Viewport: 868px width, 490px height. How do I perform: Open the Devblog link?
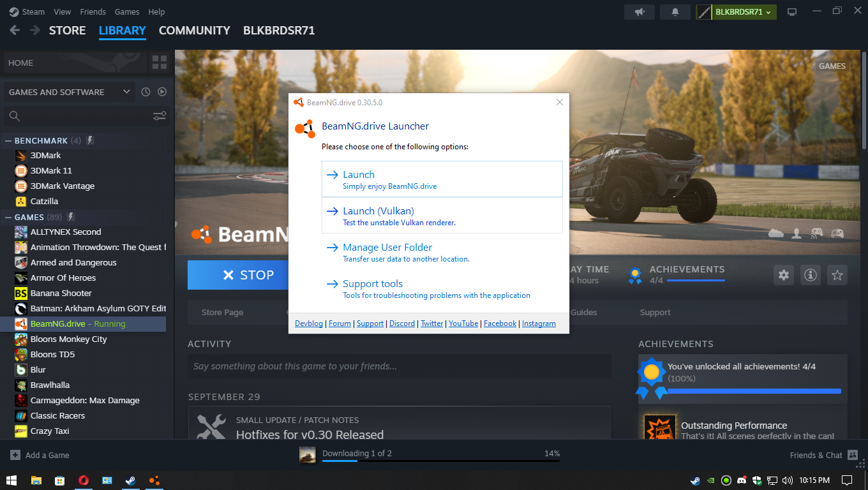coord(309,323)
